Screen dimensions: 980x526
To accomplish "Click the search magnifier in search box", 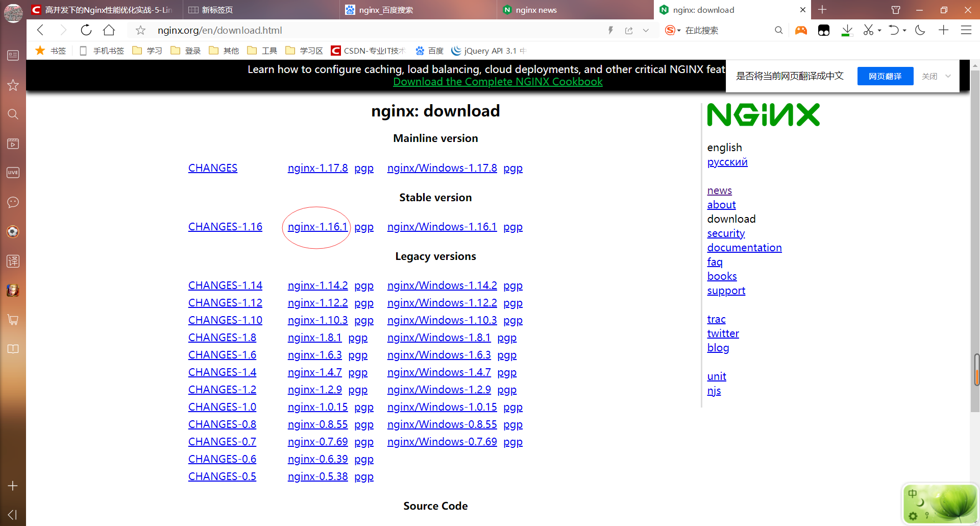I will (778, 30).
